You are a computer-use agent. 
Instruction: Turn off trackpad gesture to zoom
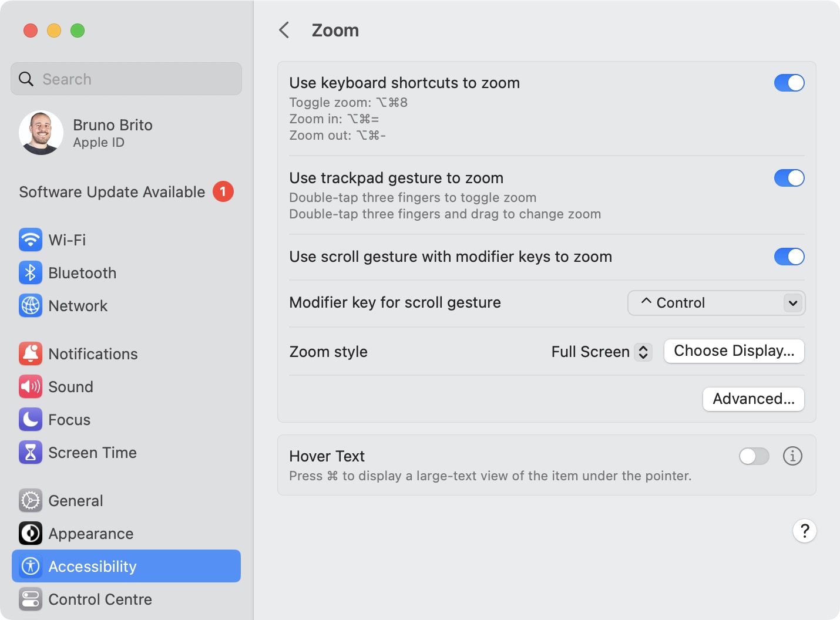pyautogui.click(x=789, y=178)
